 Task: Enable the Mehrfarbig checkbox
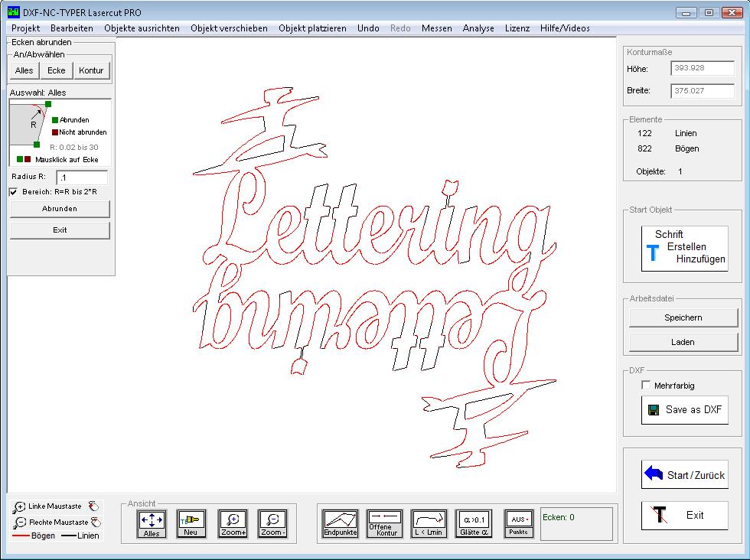coord(646,386)
